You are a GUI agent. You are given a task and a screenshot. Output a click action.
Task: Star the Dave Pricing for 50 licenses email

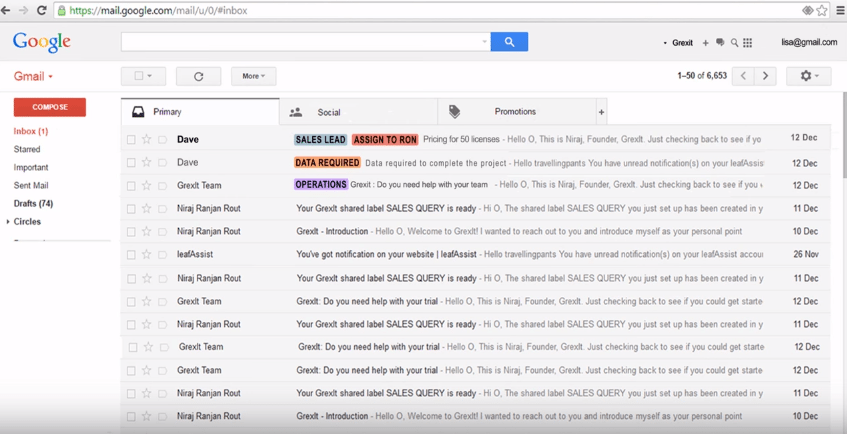click(x=146, y=139)
